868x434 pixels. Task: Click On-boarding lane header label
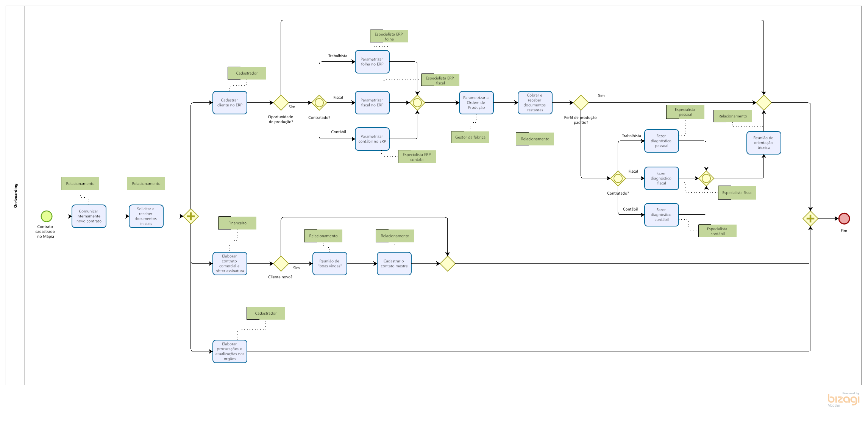(x=16, y=196)
